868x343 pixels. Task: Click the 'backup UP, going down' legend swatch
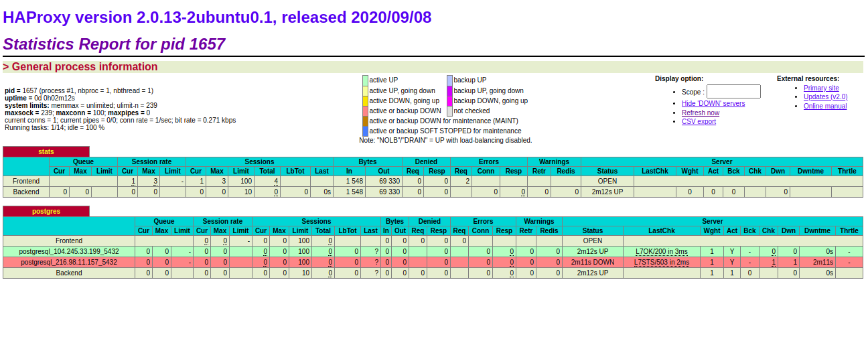pyautogui.click(x=449, y=90)
